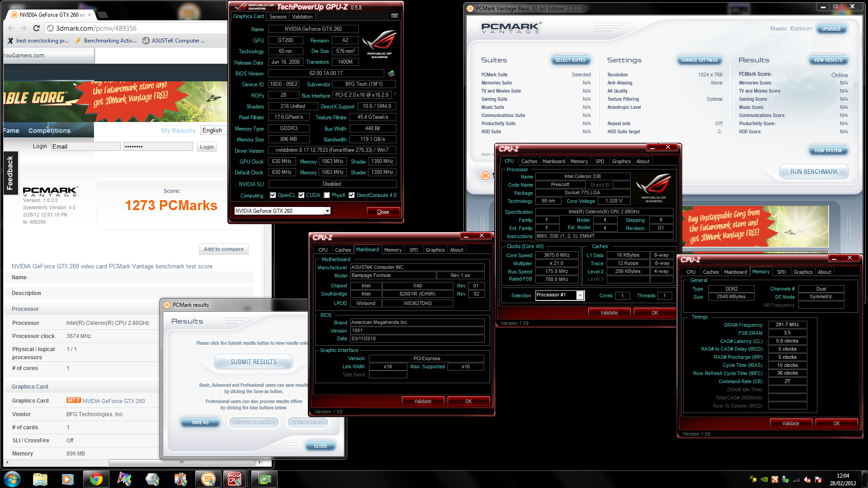
Task: Take a GPU-Z screenshot with camera icon
Action: click(394, 16)
